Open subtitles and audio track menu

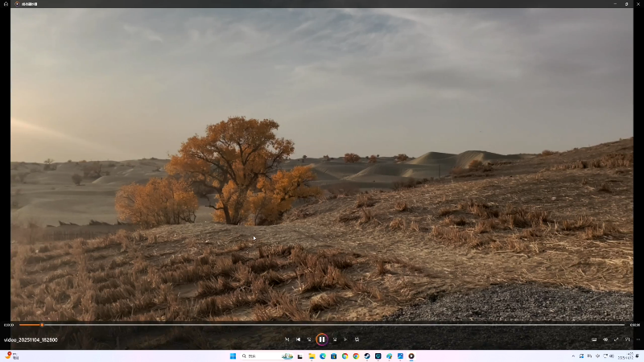point(594,339)
